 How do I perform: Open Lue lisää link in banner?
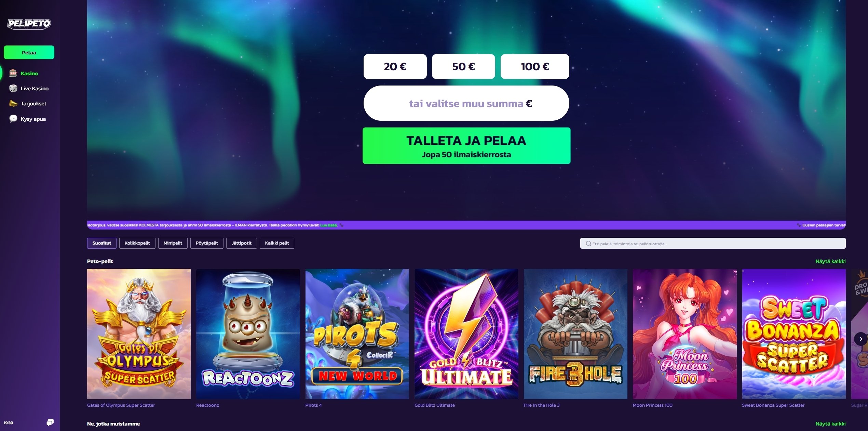328,225
